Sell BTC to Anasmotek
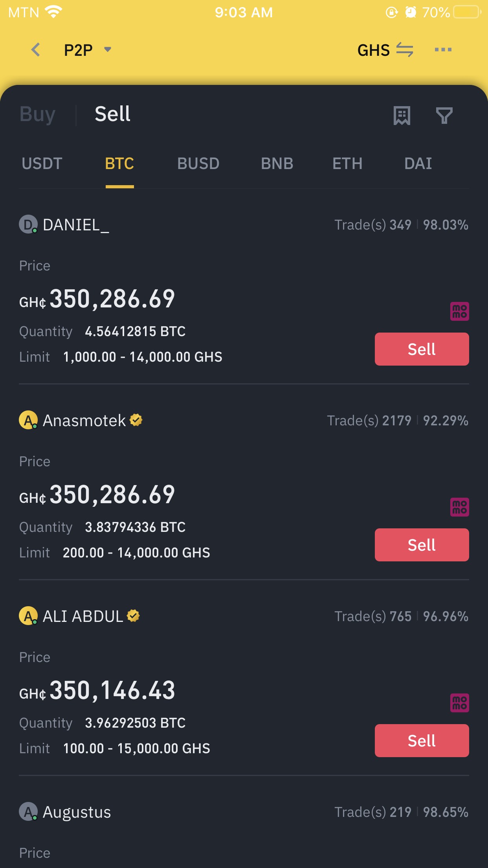This screenshot has height=868, width=488. coord(422,545)
